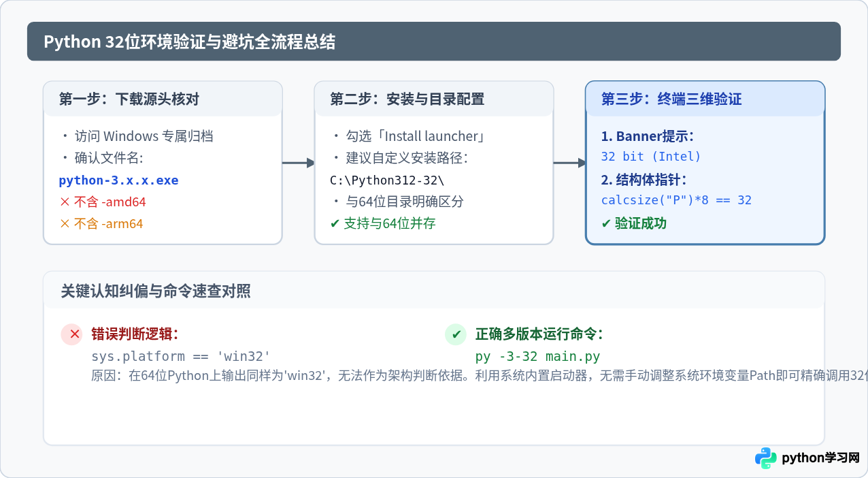Screen dimensions: 868x478
Task: Click the '不含 -arm64' line
Action: pos(101,224)
